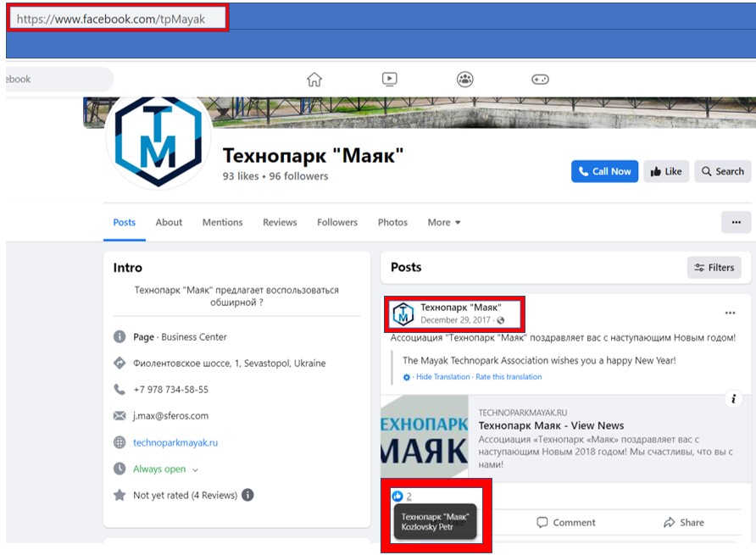Expand the More tab dropdown
This screenshot has height=555, width=756.
click(443, 222)
